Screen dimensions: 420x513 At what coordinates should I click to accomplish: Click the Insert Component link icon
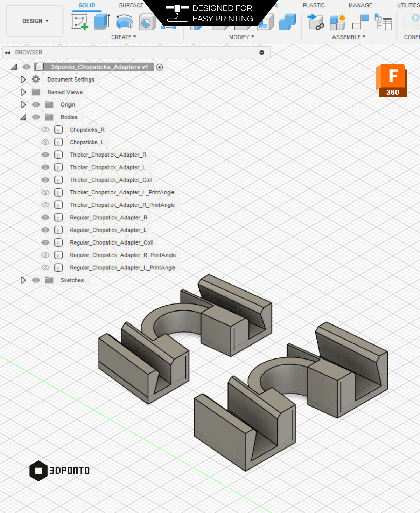click(316, 22)
